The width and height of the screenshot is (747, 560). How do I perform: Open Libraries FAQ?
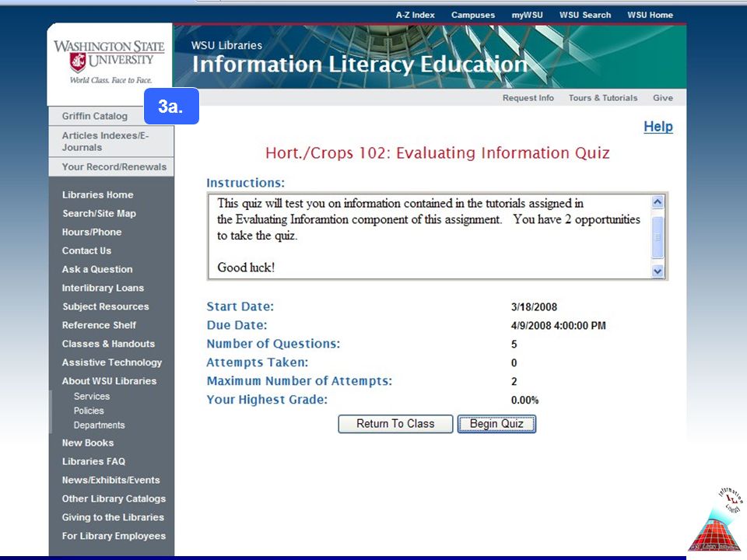[x=93, y=461]
